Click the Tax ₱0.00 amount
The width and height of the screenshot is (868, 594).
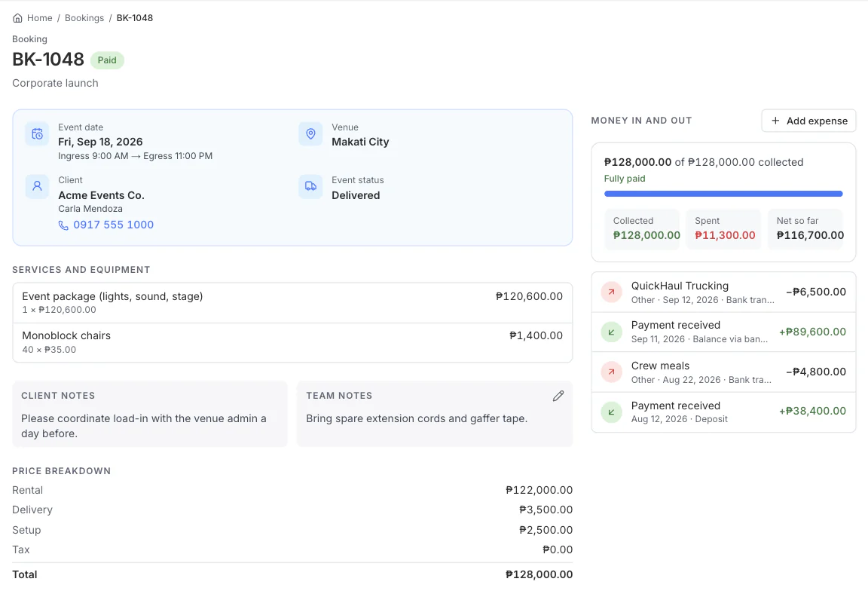point(558,550)
